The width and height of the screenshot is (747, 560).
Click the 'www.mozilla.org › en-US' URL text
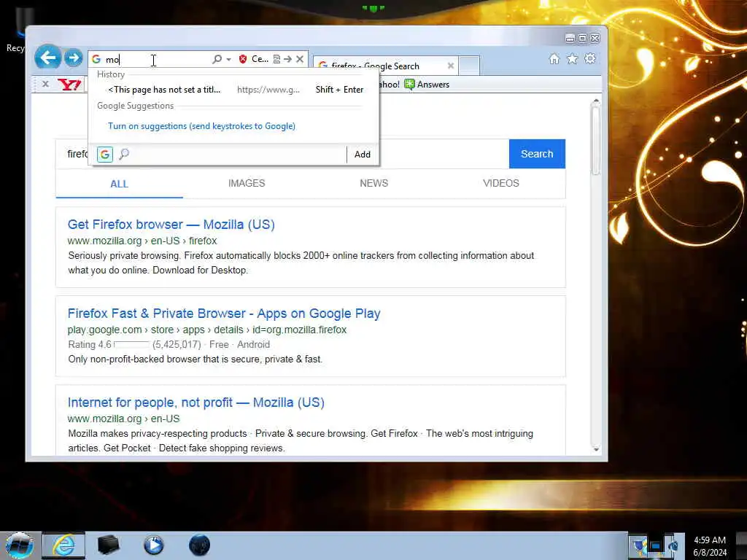point(123,419)
